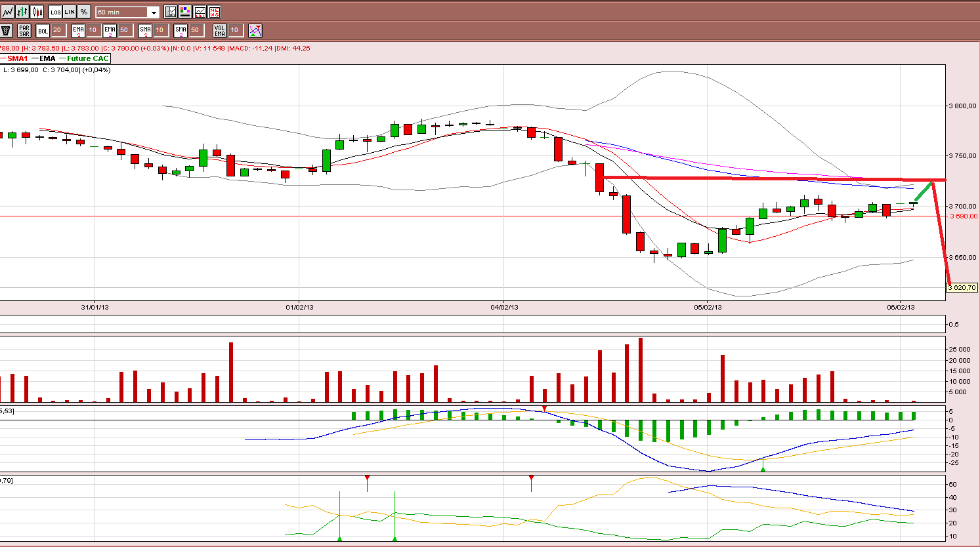
Task: Click the trash basket icon
Action: coord(7,30)
